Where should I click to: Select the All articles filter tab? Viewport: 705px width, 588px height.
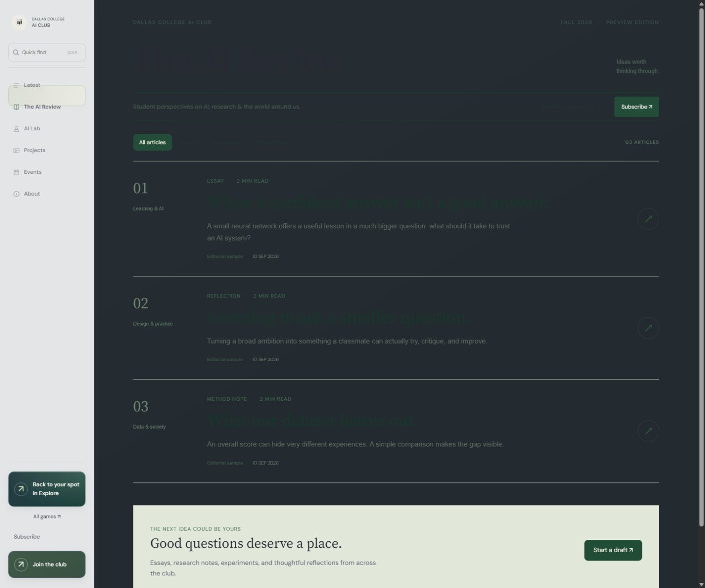152,142
